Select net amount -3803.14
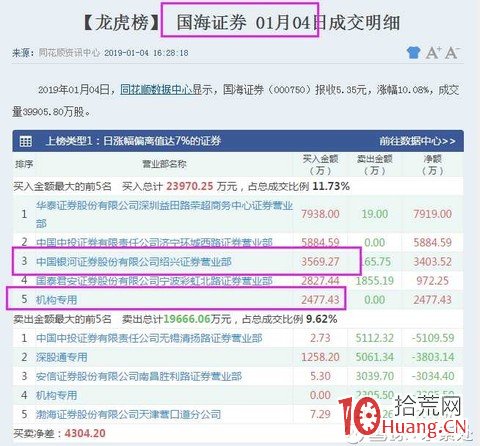Image resolution: width=480 pixels, height=446 pixels. coord(432,357)
